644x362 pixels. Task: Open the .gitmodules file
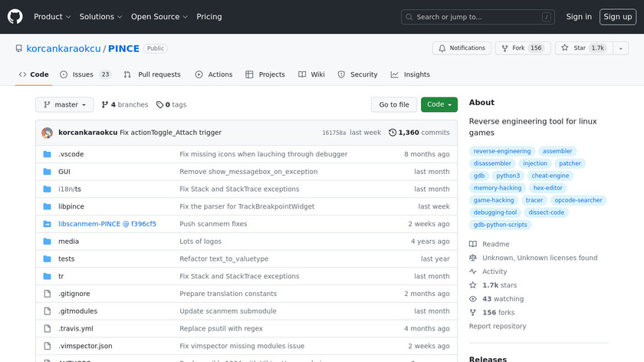coord(77,311)
